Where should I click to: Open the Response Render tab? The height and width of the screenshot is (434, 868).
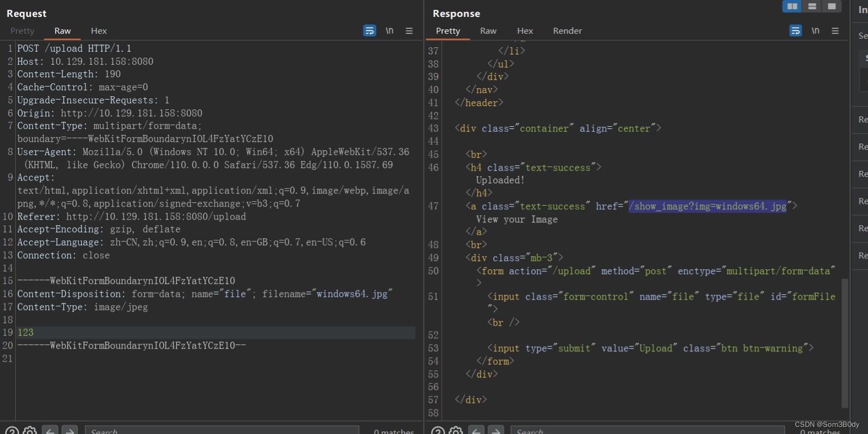coord(568,31)
